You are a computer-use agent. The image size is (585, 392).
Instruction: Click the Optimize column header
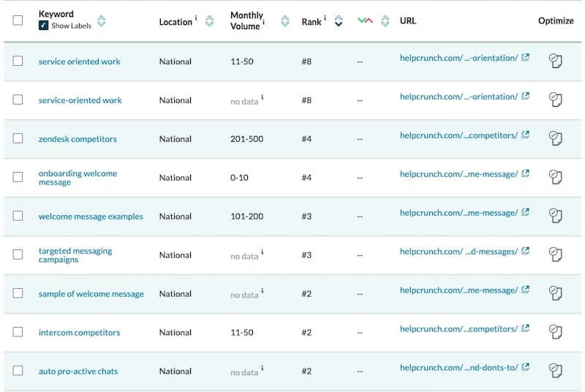point(556,20)
